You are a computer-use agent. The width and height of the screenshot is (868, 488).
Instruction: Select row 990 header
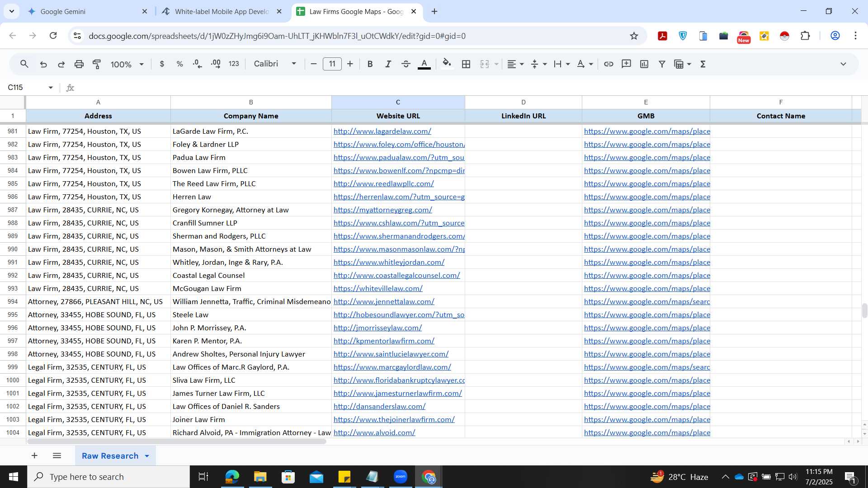13,249
